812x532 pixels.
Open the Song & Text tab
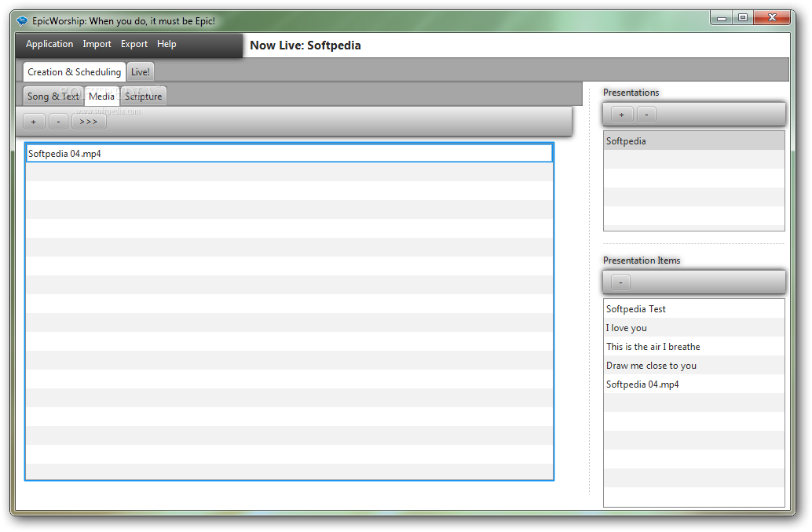pyautogui.click(x=53, y=97)
